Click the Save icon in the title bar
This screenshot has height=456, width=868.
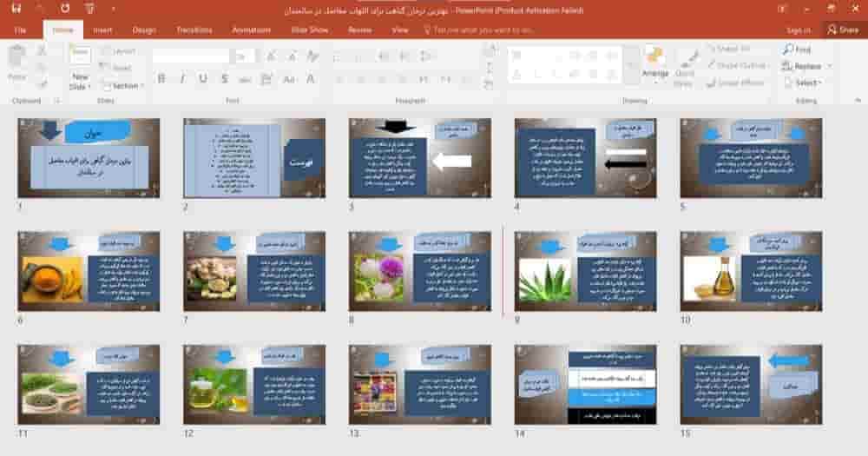coord(16,9)
